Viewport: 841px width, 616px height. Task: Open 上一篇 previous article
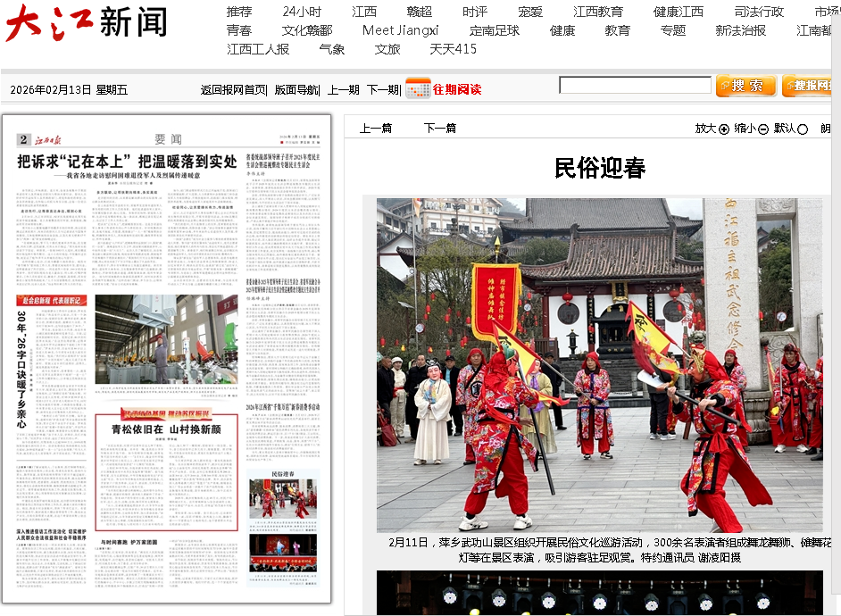[x=375, y=129]
